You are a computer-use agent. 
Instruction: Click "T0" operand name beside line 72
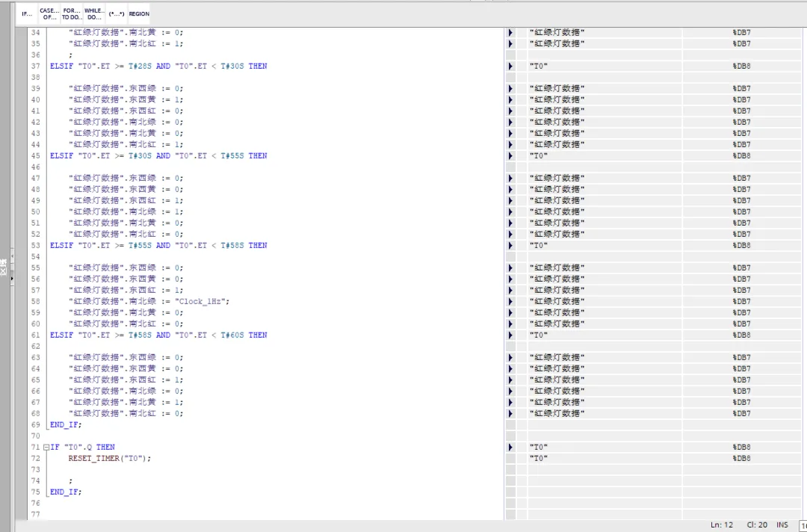(539, 459)
